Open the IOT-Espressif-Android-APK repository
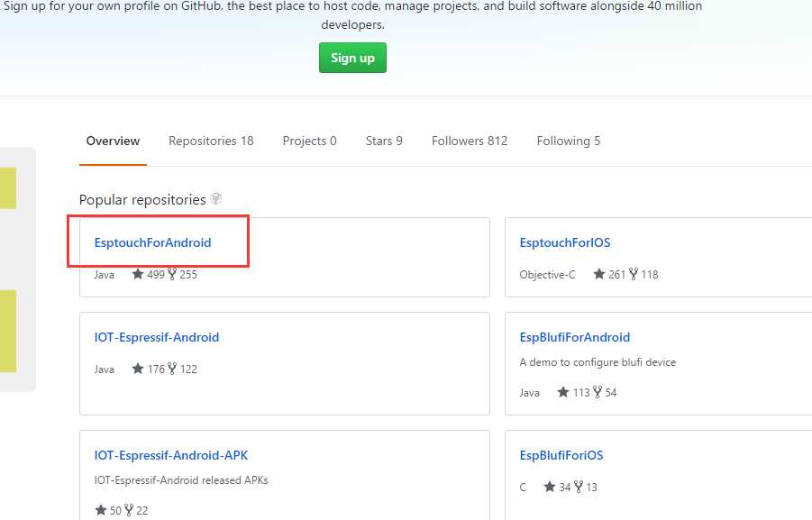 [x=171, y=455]
